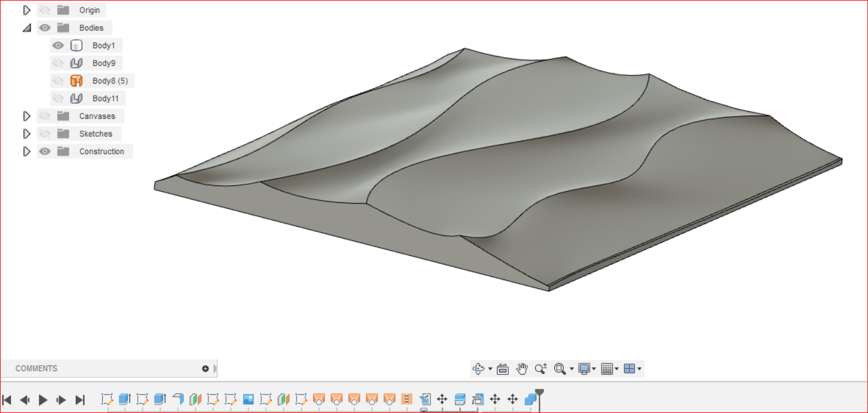Collapse the Bodies folder

(x=26, y=28)
